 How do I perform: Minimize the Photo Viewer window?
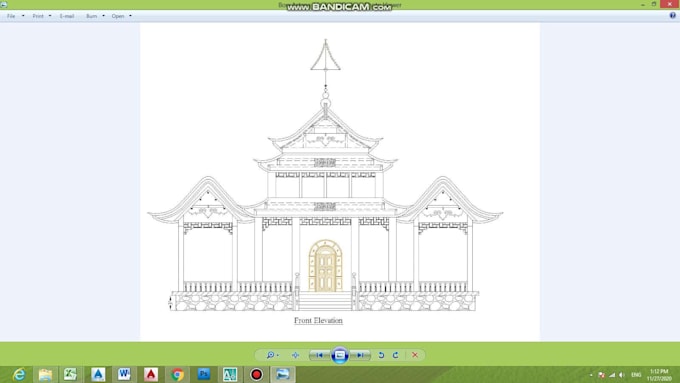[643, 4]
